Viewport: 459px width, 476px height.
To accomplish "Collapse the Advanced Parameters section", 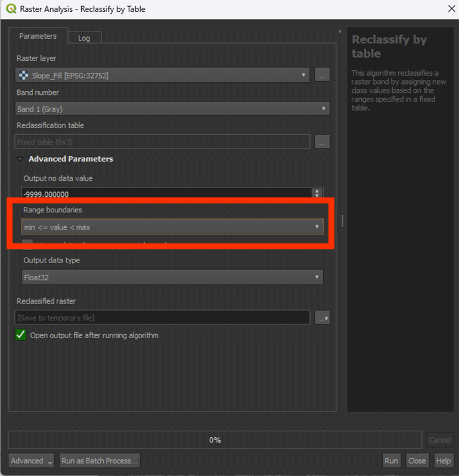I will [x=20, y=159].
